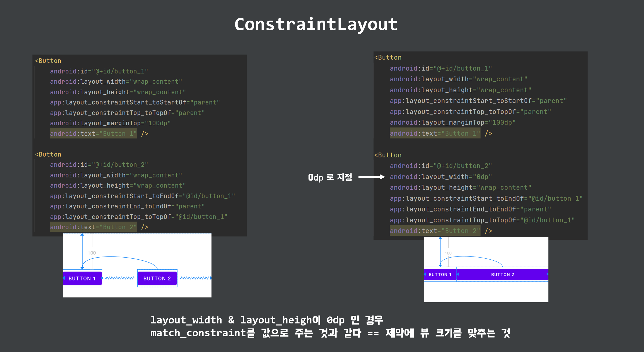Click android:layout_marginTop="100dp" in the left code block

pyautogui.click(x=110, y=123)
